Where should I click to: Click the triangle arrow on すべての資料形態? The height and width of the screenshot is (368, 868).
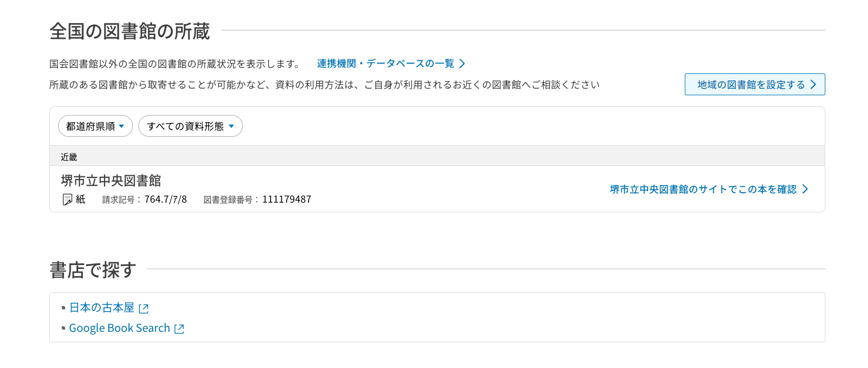click(x=231, y=126)
